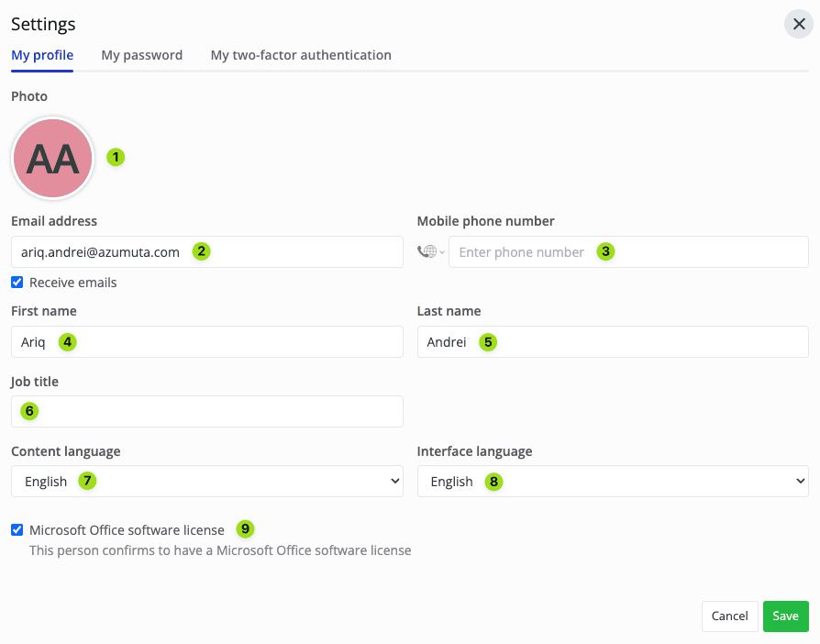The image size is (820, 644).
Task: Uncheck Microsoft Office software license
Action: (17, 529)
